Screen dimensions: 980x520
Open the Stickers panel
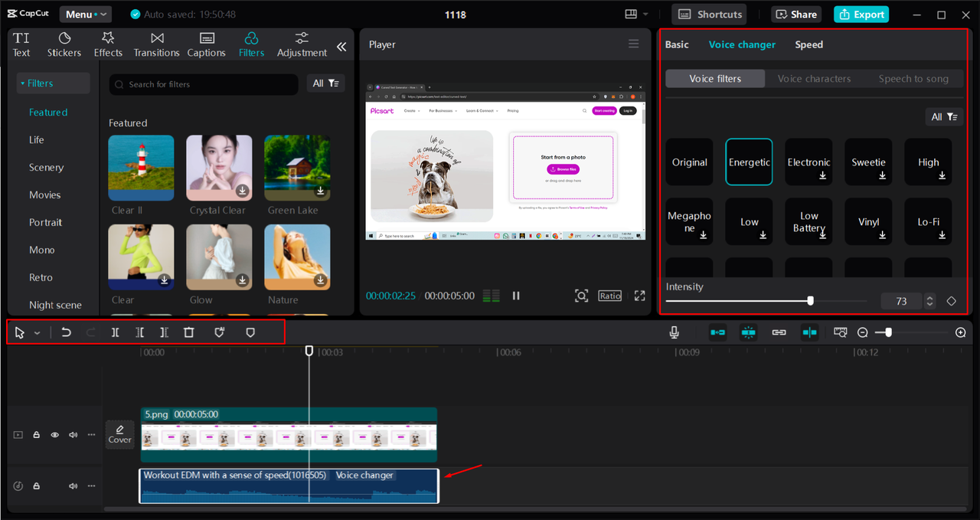pos(64,44)
